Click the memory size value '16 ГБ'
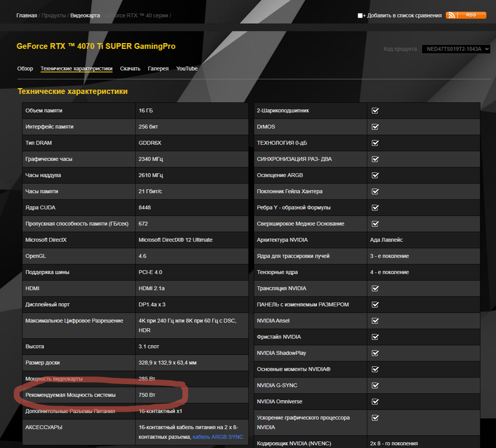496x448 pixels. tap(145, 110)
